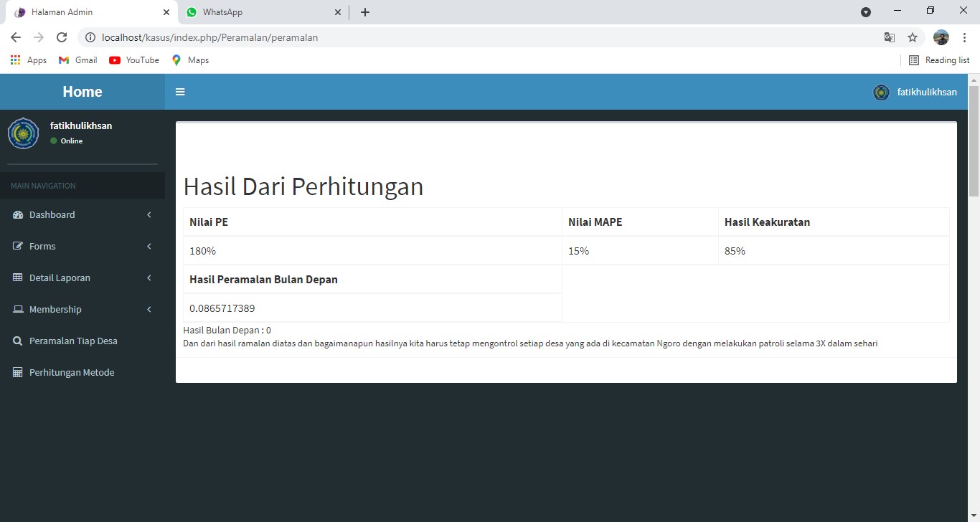Screen dimensions: 980x522
Task: Open Perhitungan Metode from the sidebar
Action: point(72,373)
